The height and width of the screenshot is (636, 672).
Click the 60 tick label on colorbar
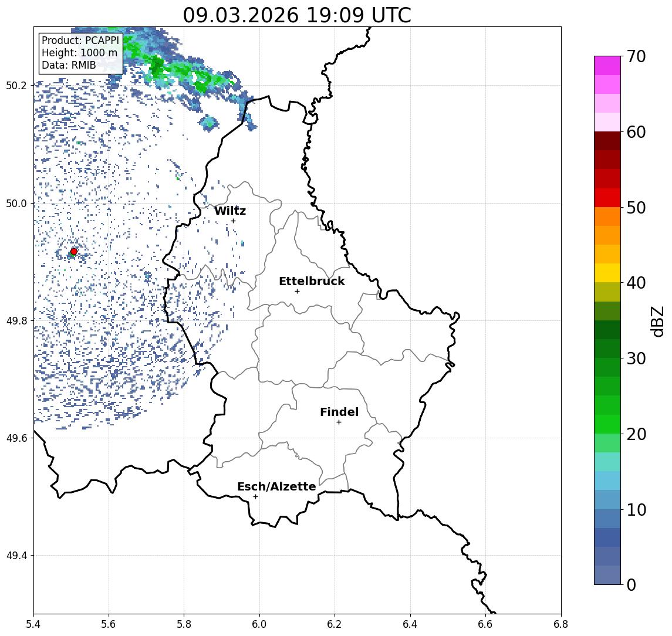[x=636, y=132]
